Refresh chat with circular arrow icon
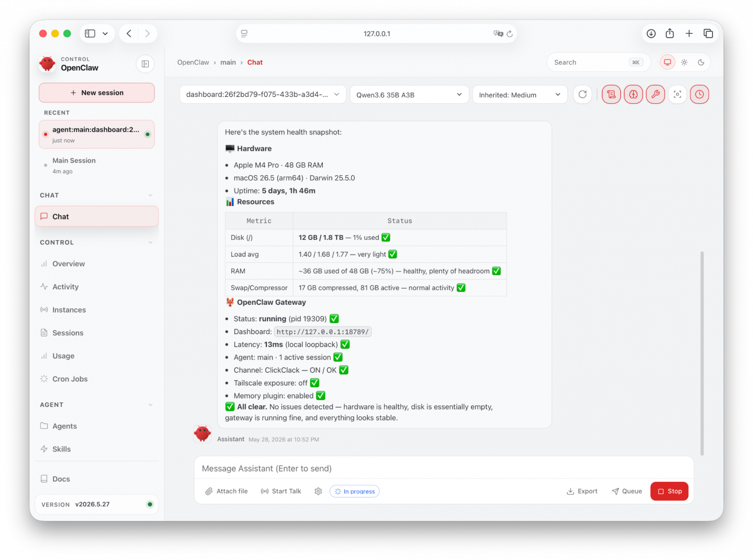 (583, 95)
